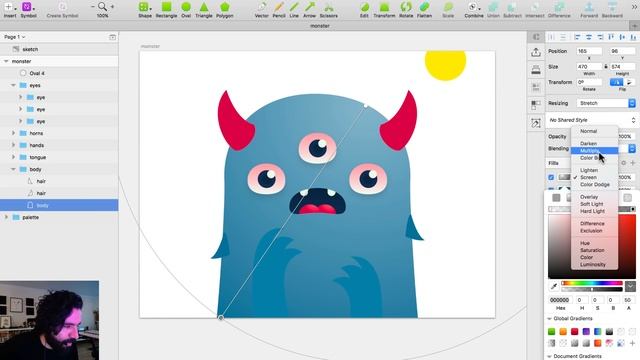Add a new global gradient preset

tap(632, 343)
